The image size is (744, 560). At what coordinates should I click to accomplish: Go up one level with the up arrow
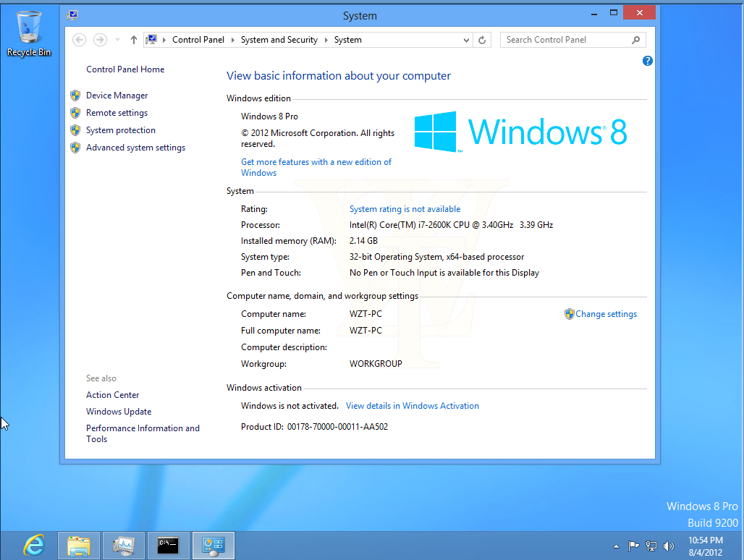[x=134, y=40]
